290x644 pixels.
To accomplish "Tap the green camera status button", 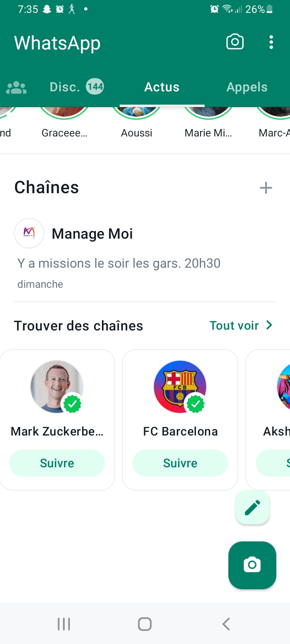I will coord(252,565).
